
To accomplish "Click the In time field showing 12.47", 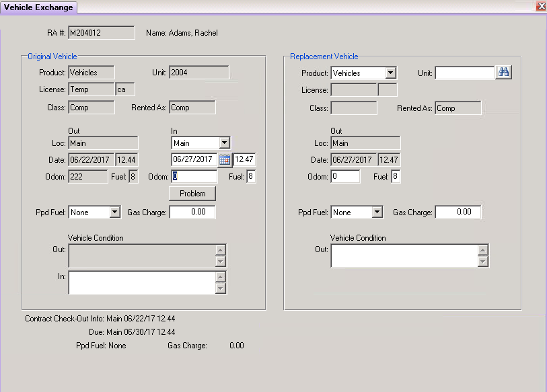I will tap(244, 159).
